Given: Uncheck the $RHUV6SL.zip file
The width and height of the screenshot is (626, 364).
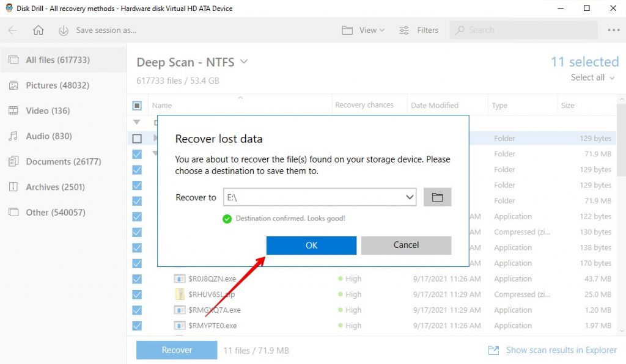Looking at the screenshot, I should [137, 294].
